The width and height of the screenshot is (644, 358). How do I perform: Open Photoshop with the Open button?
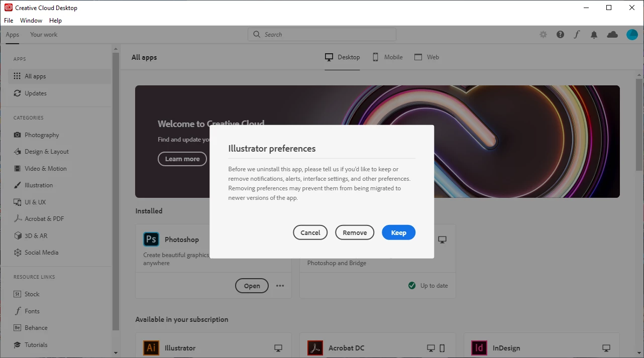click(x=252, y=286)
